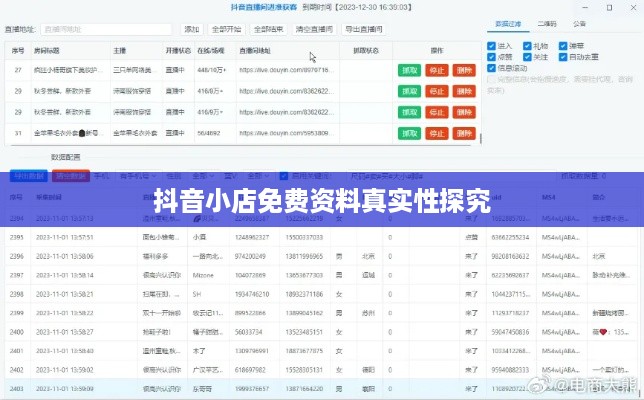The image size is (644, 400).
Task: Click the 抓取状态 column header
Action: point(366,51)
